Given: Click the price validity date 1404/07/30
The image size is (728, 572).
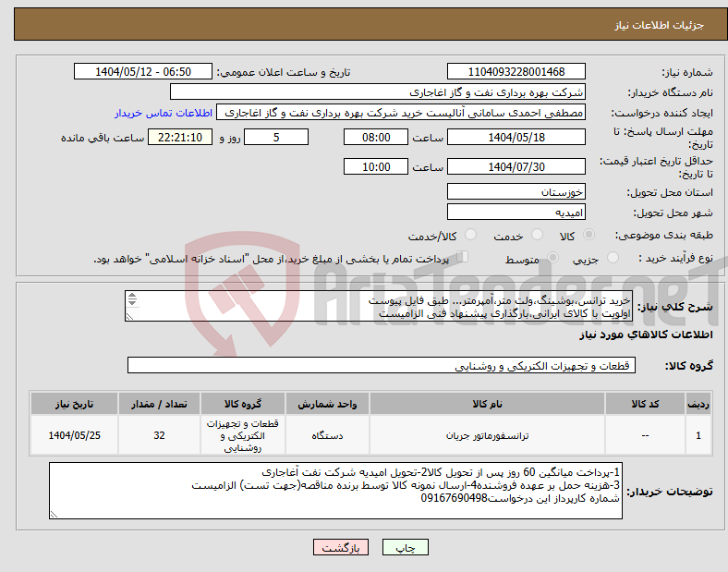Looking at the screenshot, I should [516, 166].
